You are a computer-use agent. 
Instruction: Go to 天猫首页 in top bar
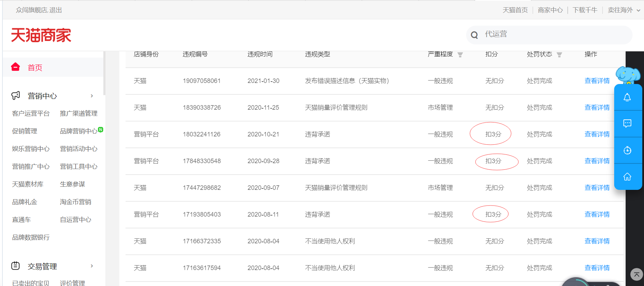515,10
